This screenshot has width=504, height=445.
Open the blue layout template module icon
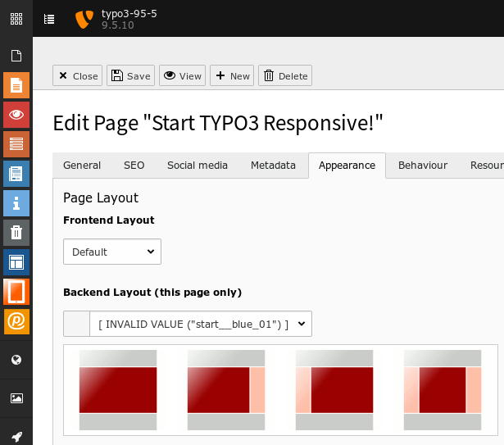click(x=16, y=262)
